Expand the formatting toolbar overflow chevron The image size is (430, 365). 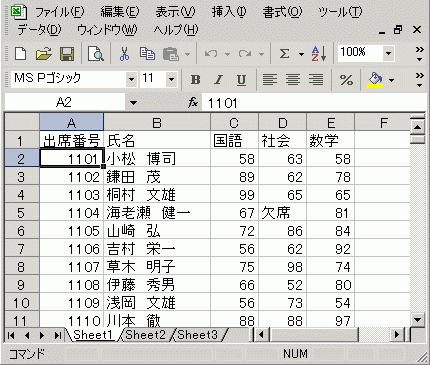(419, 80)
